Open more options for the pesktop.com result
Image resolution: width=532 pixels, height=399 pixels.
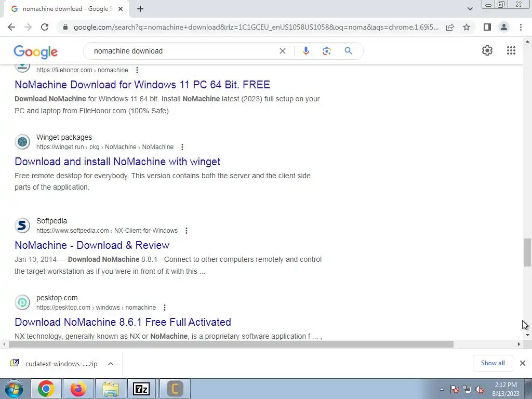pos(165,308)
